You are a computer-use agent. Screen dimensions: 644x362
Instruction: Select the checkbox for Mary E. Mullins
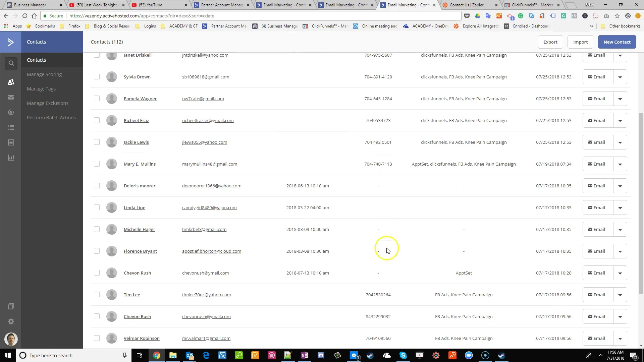tap(97, 164)
